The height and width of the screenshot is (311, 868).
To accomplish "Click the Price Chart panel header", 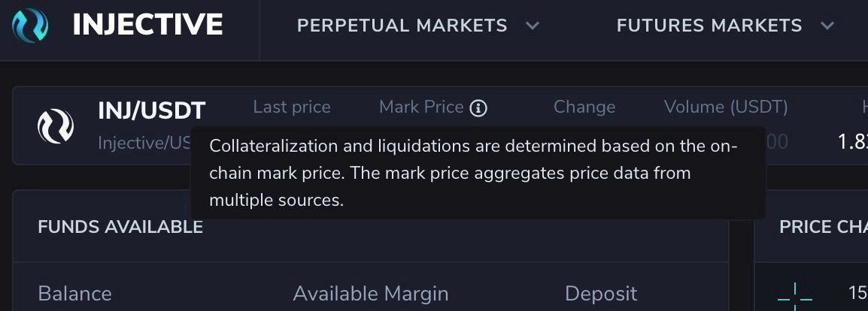I will click(x=823, y=227).
